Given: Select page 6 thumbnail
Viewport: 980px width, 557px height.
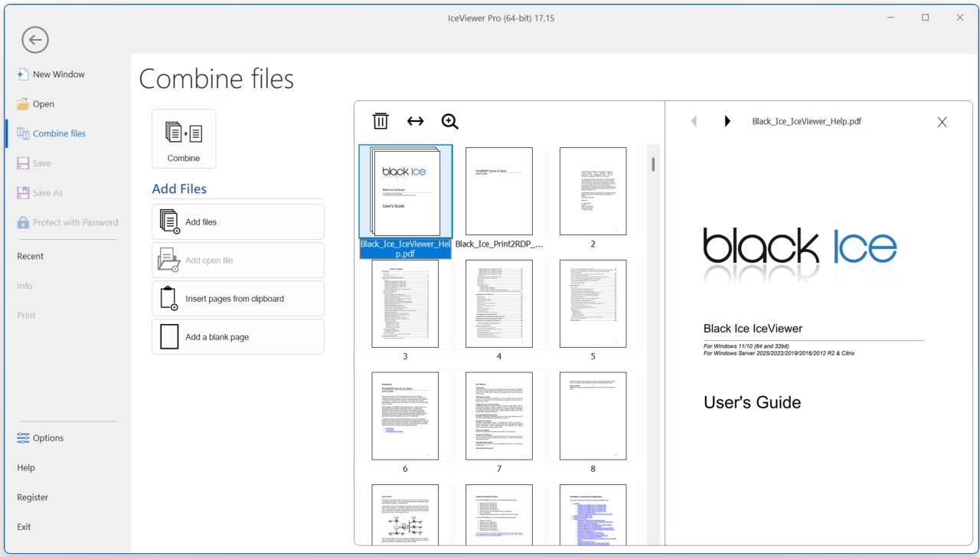Looking at the screenshot, I should pos(405,416).
